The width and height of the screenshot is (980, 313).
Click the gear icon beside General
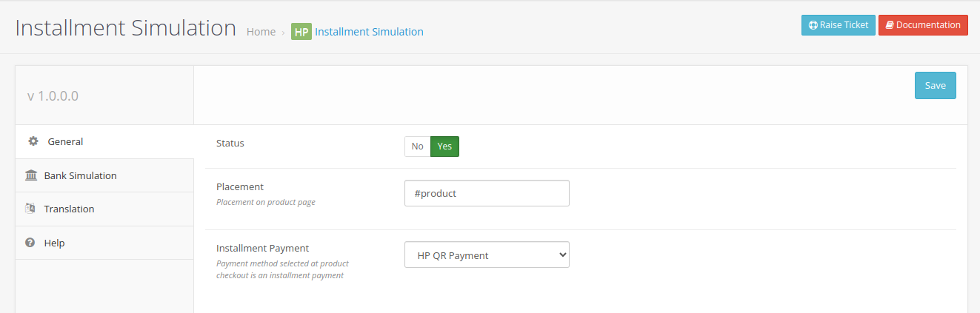(x=33, y=141)
